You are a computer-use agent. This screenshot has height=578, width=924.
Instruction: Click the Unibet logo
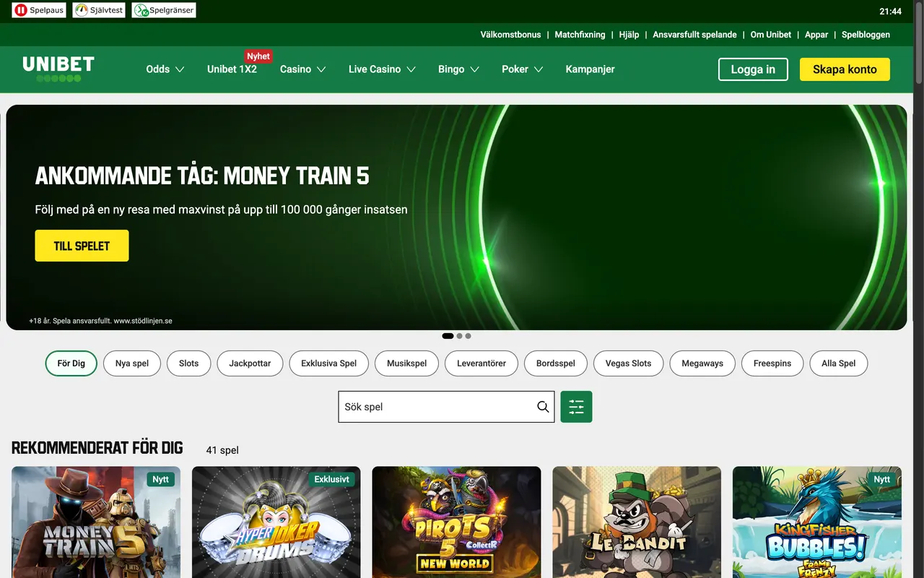58,69
